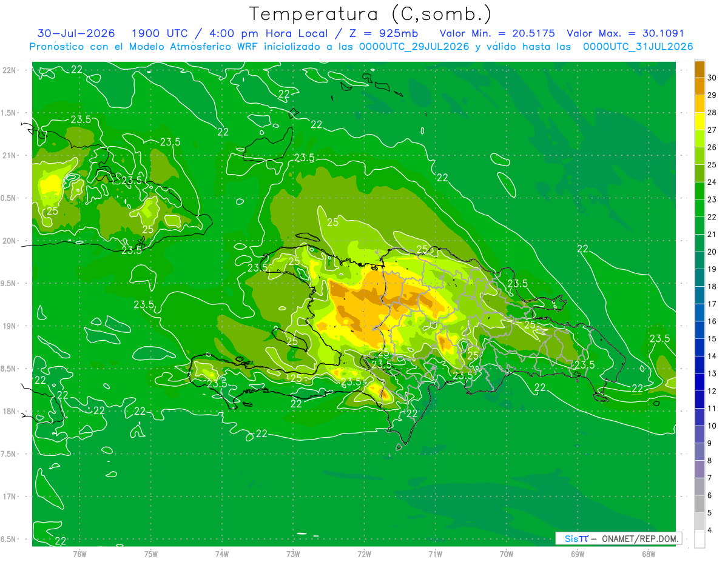This screenshot has height=562, width=728.
Task: Click the latitude axis label "19N"
Action: tap(11, 326)
